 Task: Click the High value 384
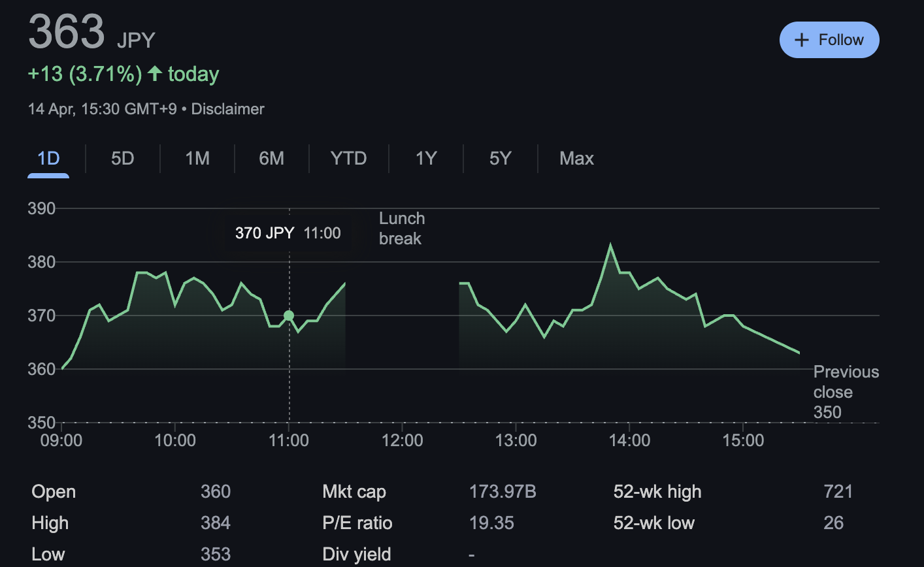(216, 523)
